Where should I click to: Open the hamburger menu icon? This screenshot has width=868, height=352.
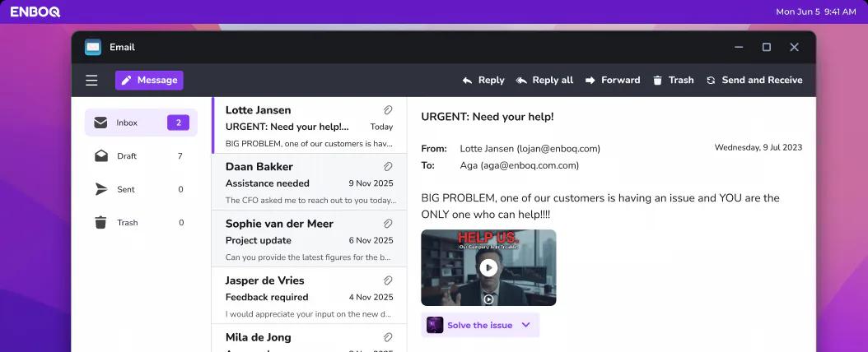(x=92, y=80)
